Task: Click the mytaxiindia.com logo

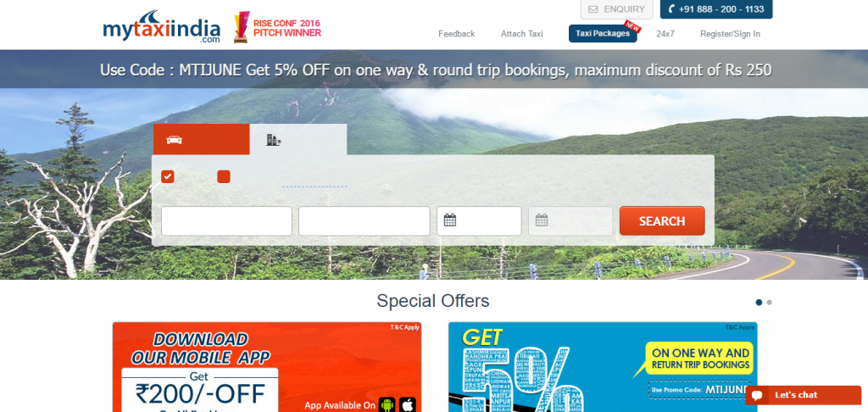Action: pos(161,27)
